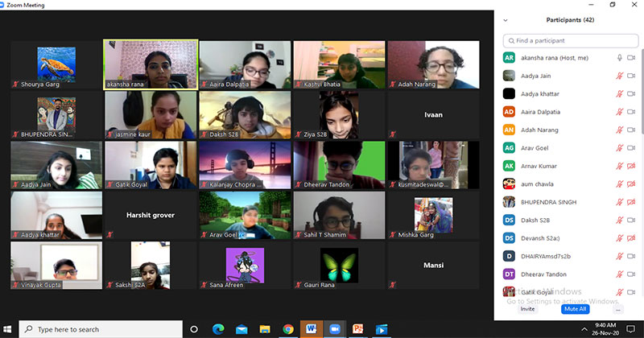Click the Zoom icon in the taskbar
The image size is (644, 338).
pos(333,329)
